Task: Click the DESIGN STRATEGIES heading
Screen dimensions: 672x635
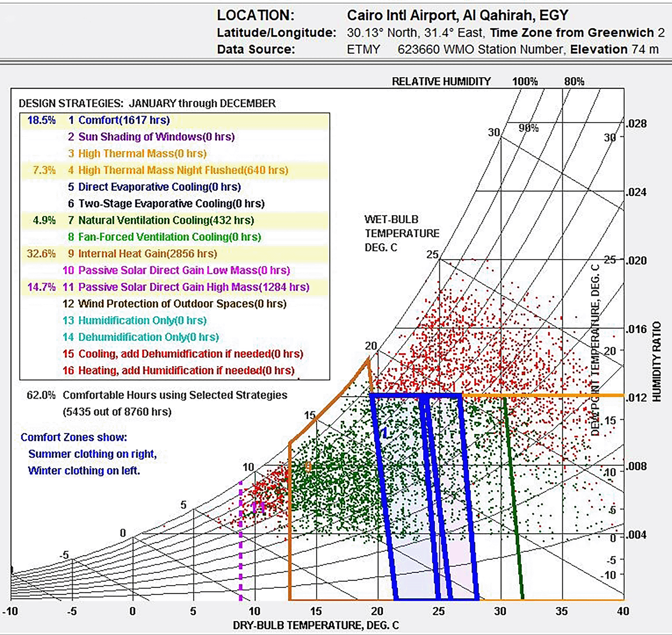Action: (147, 103)
